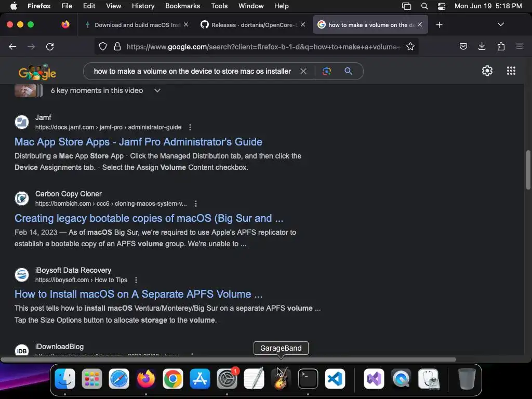Open Firefox File menu
This screenshot has height=399, width=532.
(67, 6)
